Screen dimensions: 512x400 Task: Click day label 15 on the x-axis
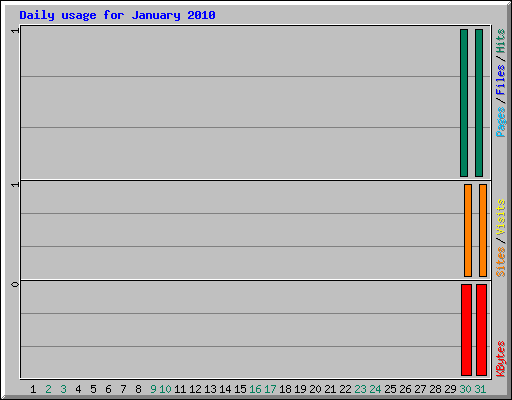(x=240, y=389)
